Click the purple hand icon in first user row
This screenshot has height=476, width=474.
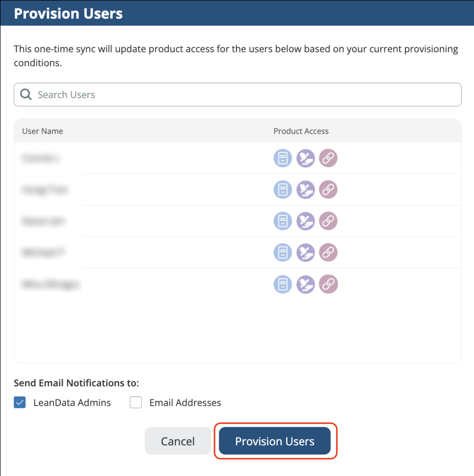pos(305,158)
